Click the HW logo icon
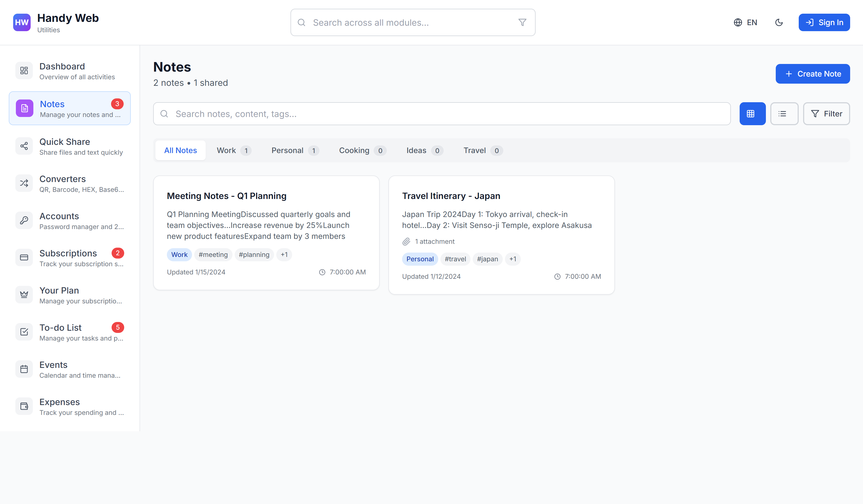Screen dimensions: 863x504 coord(22,23)
